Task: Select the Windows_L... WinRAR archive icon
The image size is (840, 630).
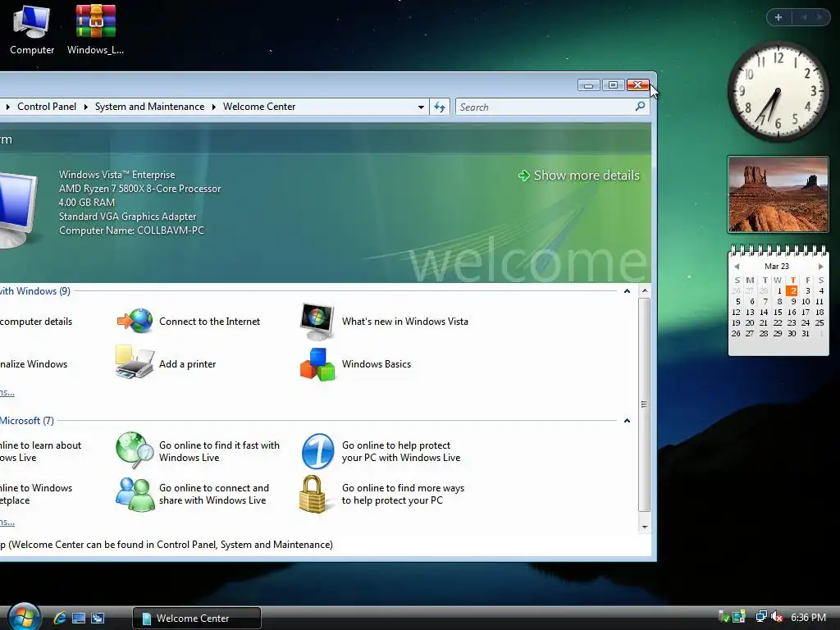Action: 95,30
